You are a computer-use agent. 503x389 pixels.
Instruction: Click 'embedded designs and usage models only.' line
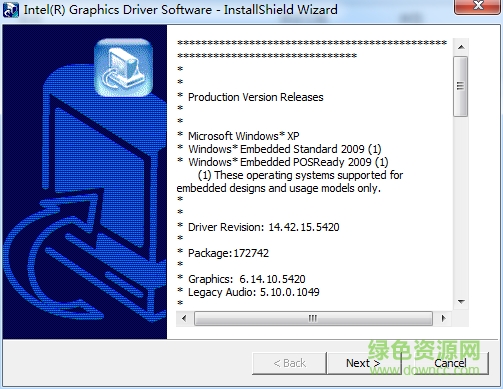[279, 188]
